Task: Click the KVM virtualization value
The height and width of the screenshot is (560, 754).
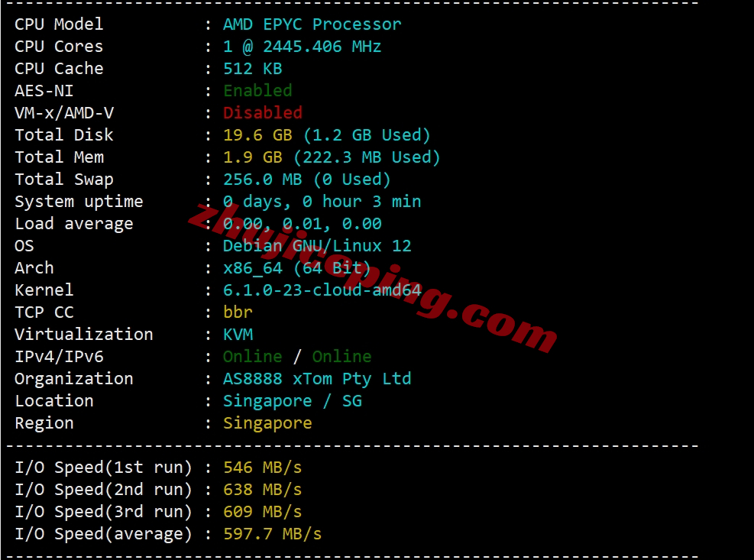Action: (238, 334)
